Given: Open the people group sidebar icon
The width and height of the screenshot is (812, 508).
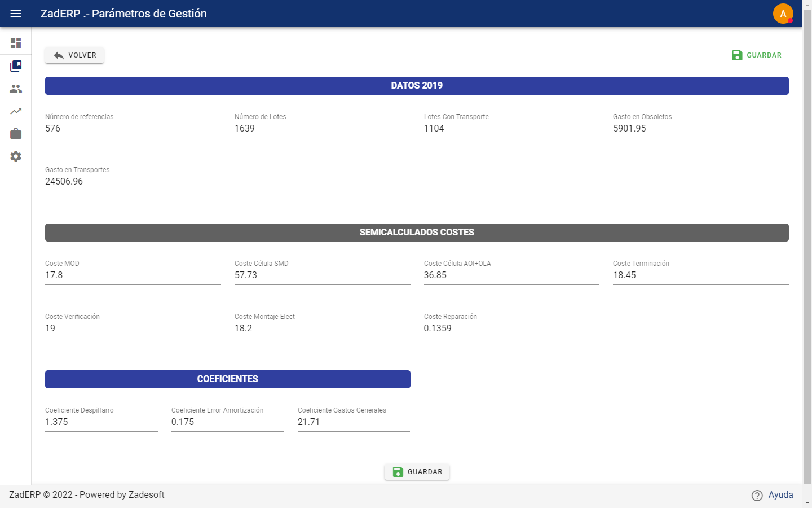Looking at the screenshot, I should [x=16, y=89].
